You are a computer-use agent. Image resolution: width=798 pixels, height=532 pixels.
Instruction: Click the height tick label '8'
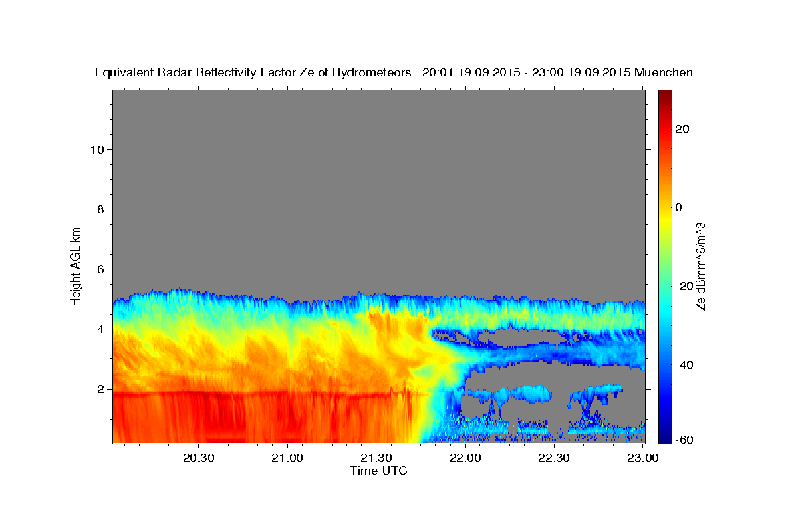point(100,209)
